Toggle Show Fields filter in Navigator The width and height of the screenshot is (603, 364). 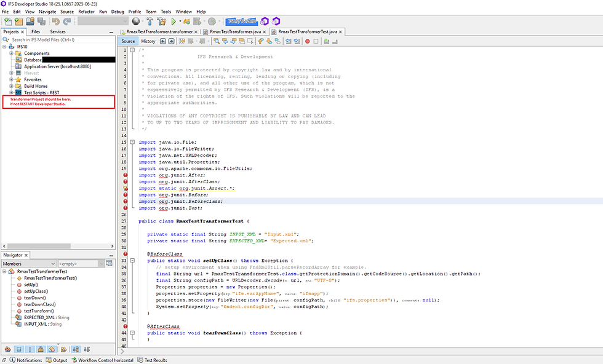coord(18,349)
